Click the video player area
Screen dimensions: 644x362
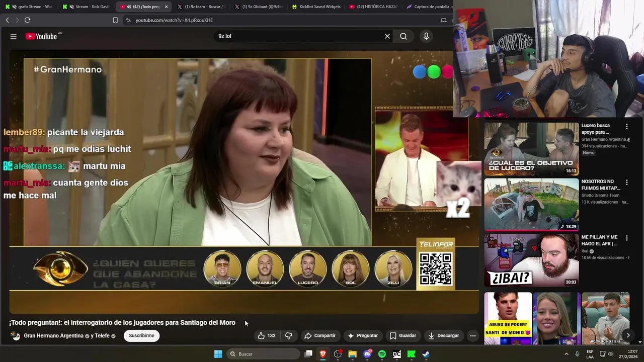coord(244,181)
